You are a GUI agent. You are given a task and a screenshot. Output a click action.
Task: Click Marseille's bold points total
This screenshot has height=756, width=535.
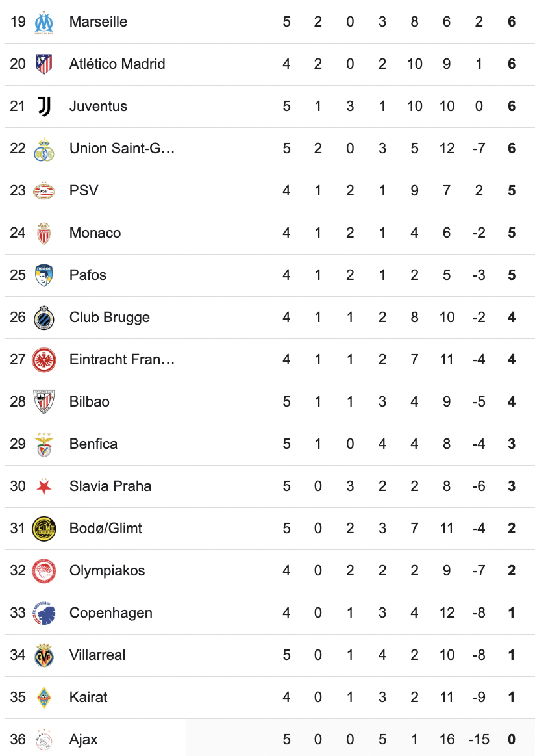(512, 22)
